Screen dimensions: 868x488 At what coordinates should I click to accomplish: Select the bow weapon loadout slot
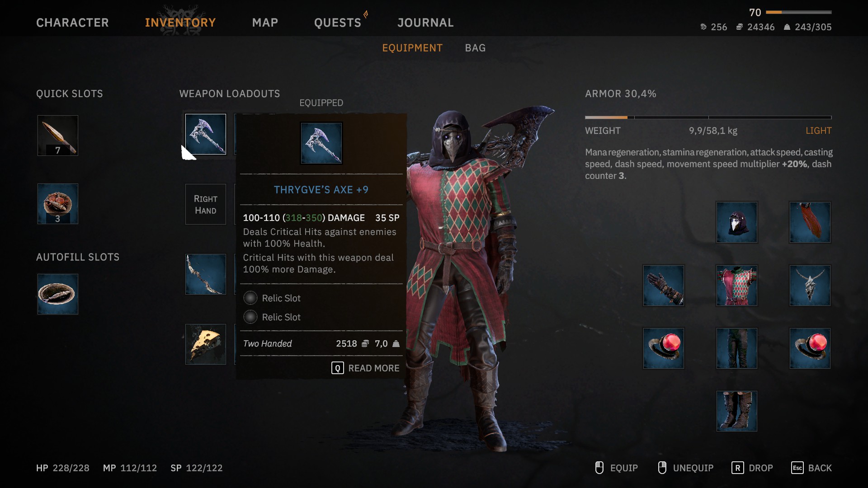[206, 274]
